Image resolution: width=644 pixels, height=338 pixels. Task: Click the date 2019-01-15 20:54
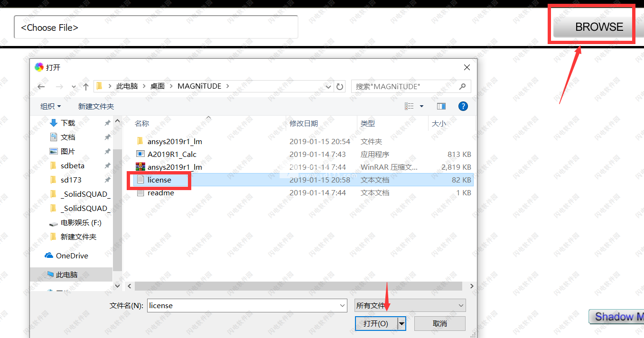click(320, 141)
